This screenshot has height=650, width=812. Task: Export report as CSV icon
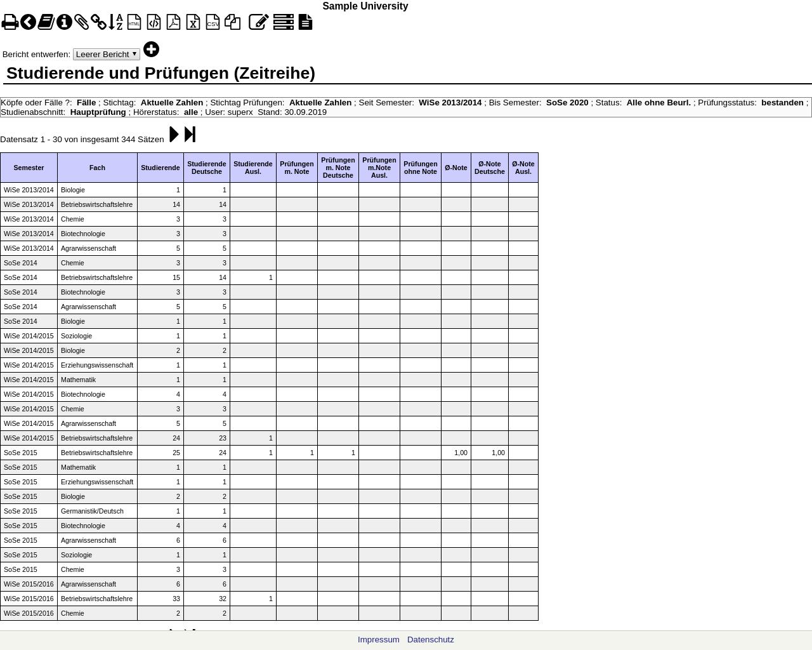click(213, 22)
